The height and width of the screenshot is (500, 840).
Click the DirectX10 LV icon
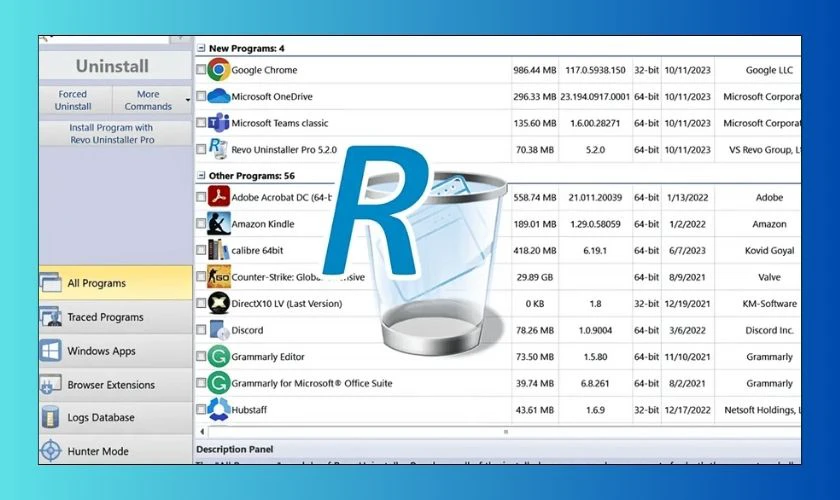219,303
